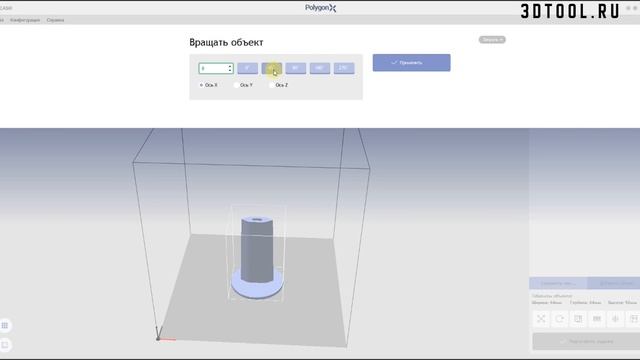The height and width of the screenshot is (360, 640).
Task: Open the Конфигурация menu
Action: [x=25, y=20]
